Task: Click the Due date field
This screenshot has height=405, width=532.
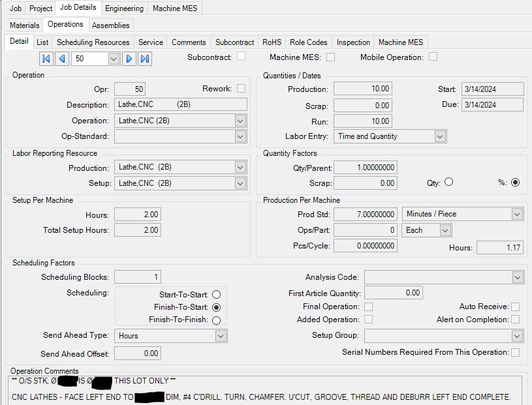Action: click(492, 104)
